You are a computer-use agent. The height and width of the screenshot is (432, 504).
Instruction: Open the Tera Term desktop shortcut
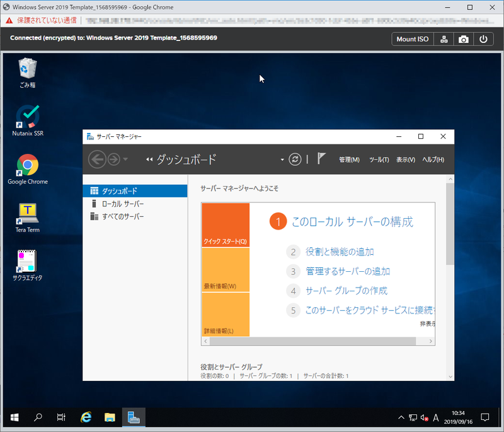pos(28,218)
